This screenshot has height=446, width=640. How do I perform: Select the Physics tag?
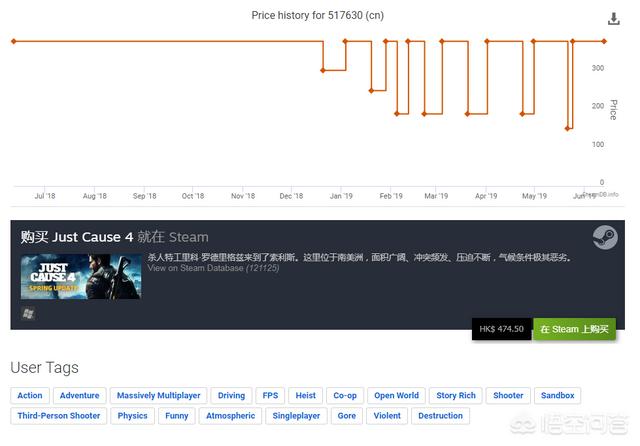pos(133,416)
